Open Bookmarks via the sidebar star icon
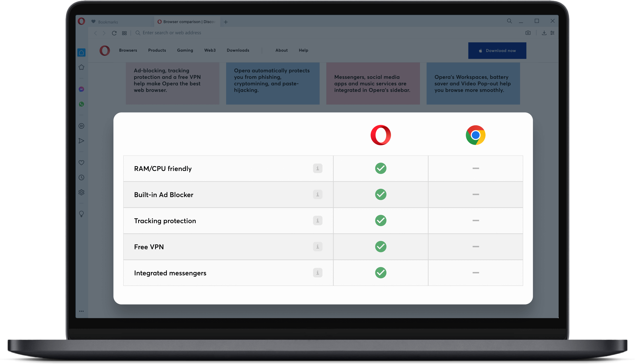This screenshot has height=364, width=635. (81, 67)
